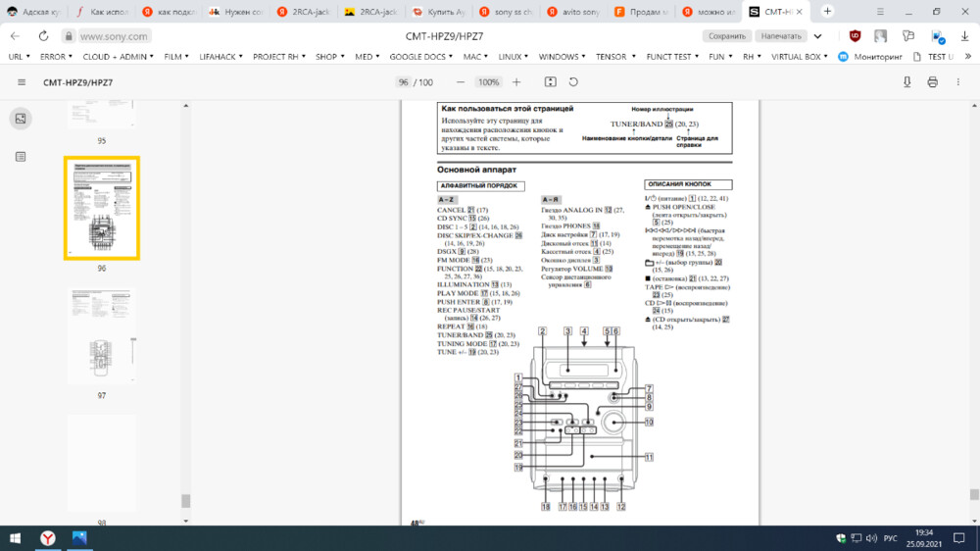Image resolution: width=980 pixels, height=551 pixels.
Task: Open the Windows notification center
Action: [959, 538]
